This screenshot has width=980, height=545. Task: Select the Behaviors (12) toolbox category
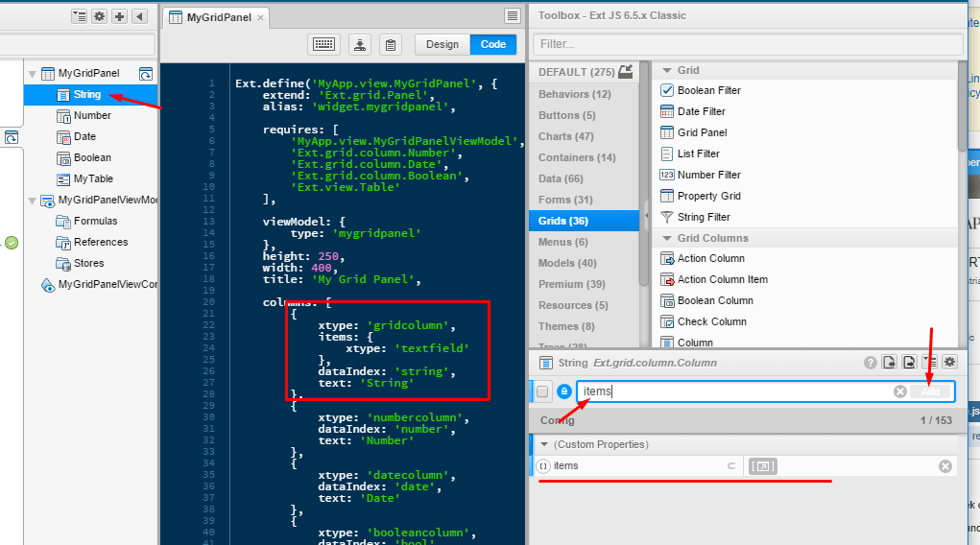point(584,94)
